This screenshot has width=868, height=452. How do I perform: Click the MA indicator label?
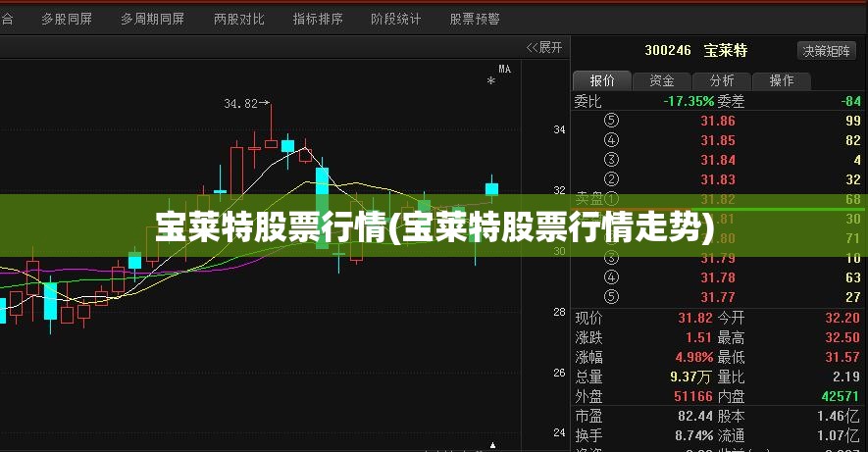tap(504, 70)
